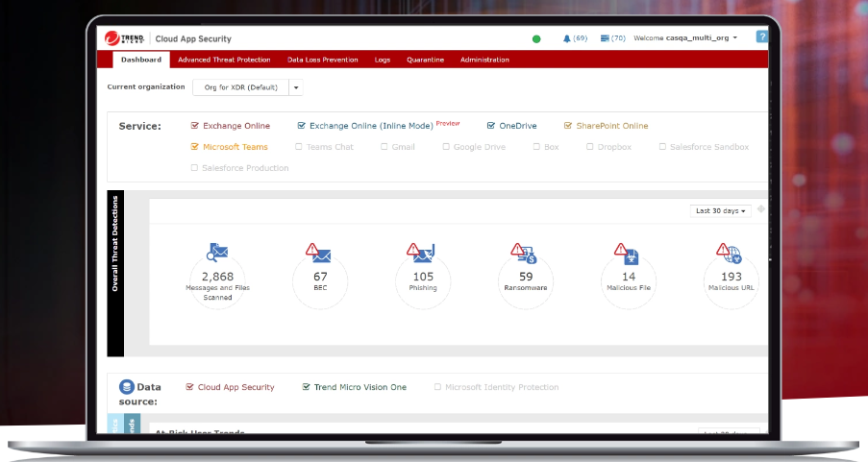The height and width of the screenshot is (462, 868).
Task: Click the 193 Malicious URL count
Action: [x=732, y=276]
